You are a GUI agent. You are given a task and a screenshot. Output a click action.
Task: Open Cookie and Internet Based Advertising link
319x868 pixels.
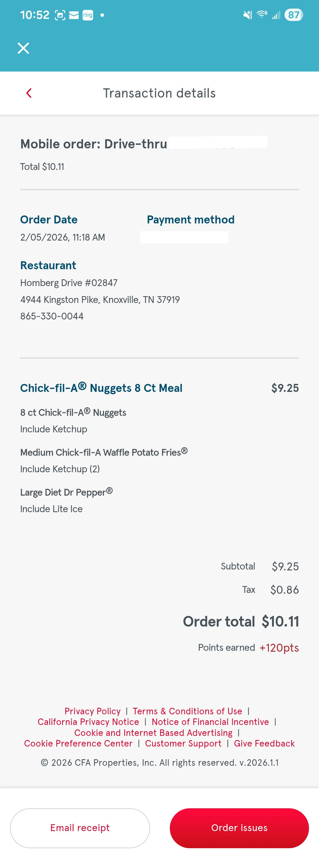(153, 733)
